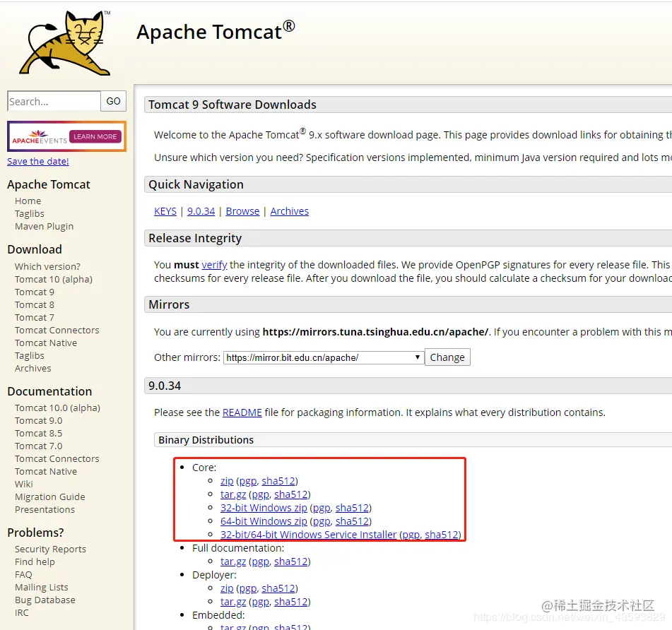Open pgp signature for Core tar.gz
The width and height of the screenshot is (672, 630).
coord(261,494)
